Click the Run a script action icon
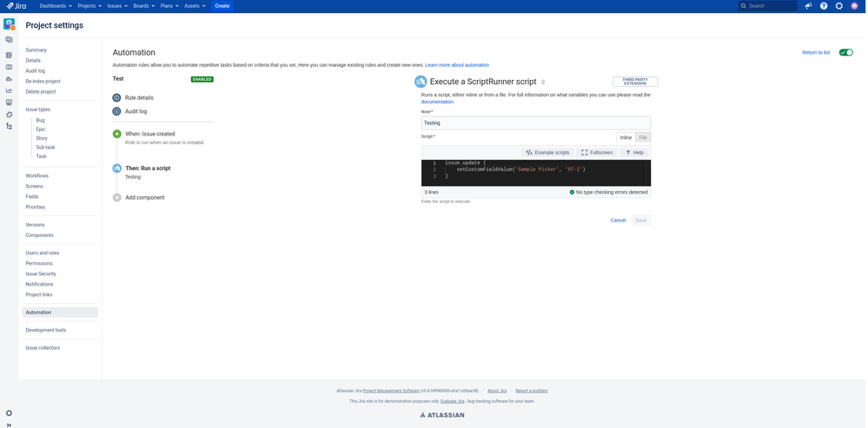Viewport: 868px width, 428px height. coord(116,168)
